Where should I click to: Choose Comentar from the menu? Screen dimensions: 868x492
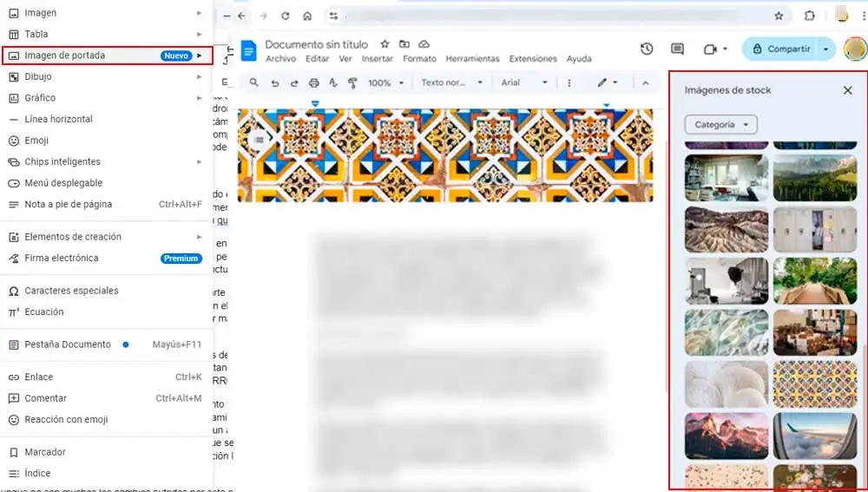pos(106,398)
